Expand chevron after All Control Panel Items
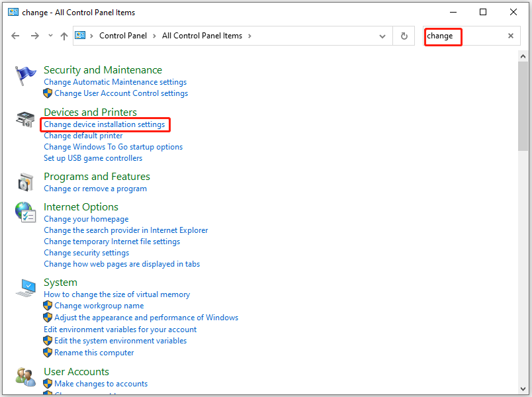Viewport: 532px width, 397px height. pos(249,36)
